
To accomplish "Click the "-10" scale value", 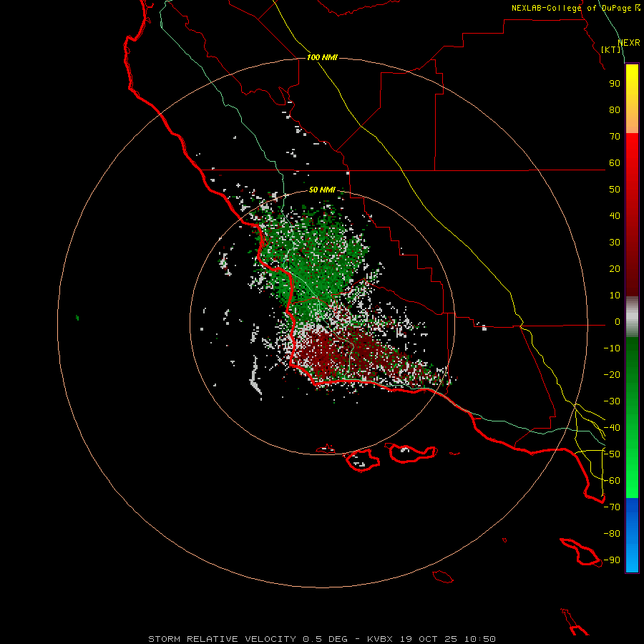I will [612, 348].
